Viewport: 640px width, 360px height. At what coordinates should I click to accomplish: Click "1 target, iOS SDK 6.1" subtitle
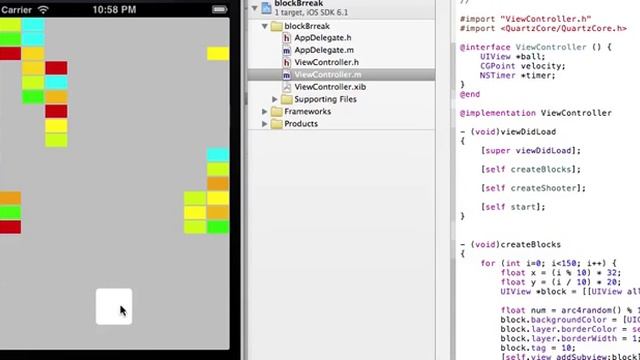[x=311, y=13]
